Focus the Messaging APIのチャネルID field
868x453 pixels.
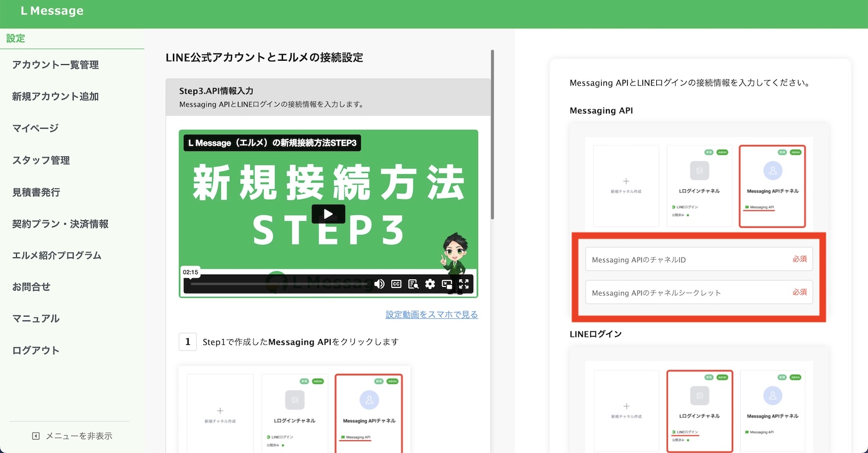[x=699, y=259]
